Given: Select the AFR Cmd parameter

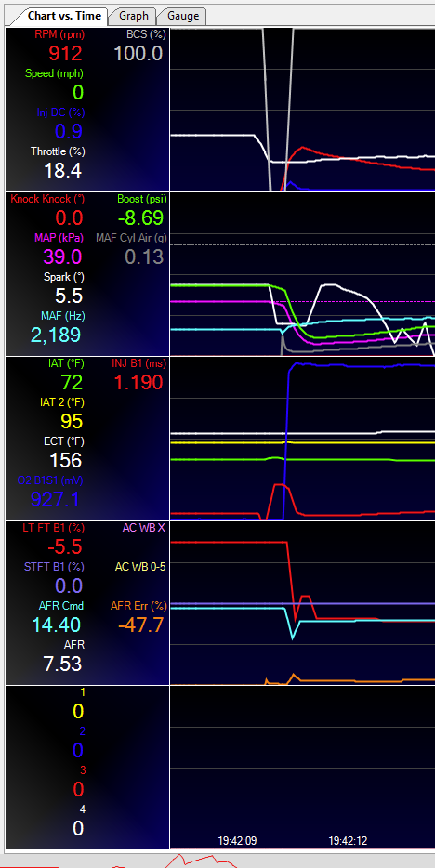Looking at the screenshot, I should click(62, 606).
